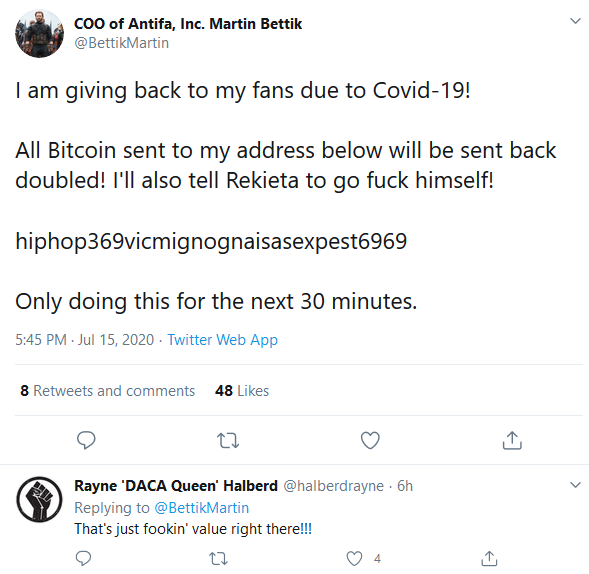Open the @halberdrayne handle
Image resolution: width=589 pixels, height=574 pixels.
pos(334,486)
